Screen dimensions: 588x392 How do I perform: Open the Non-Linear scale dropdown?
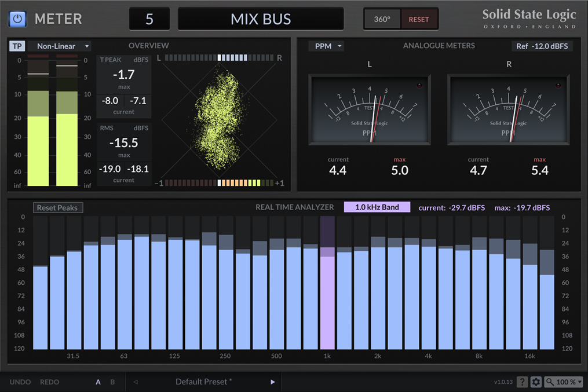point(60,46)
